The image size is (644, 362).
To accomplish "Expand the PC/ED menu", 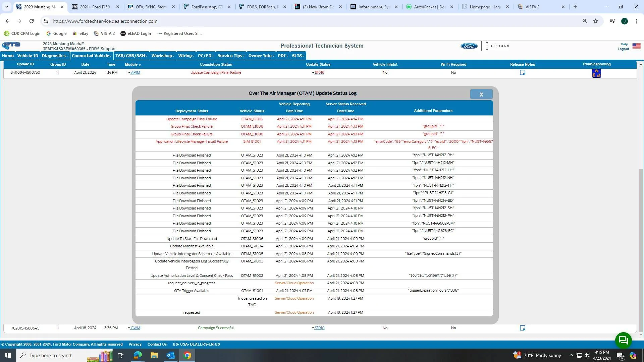I will (x=206, y=56).
